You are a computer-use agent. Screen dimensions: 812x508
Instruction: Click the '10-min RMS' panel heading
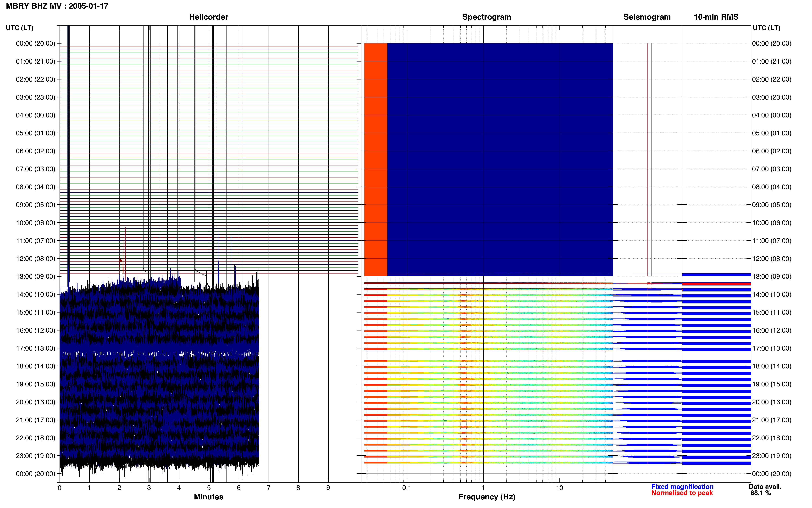point(716,17)
